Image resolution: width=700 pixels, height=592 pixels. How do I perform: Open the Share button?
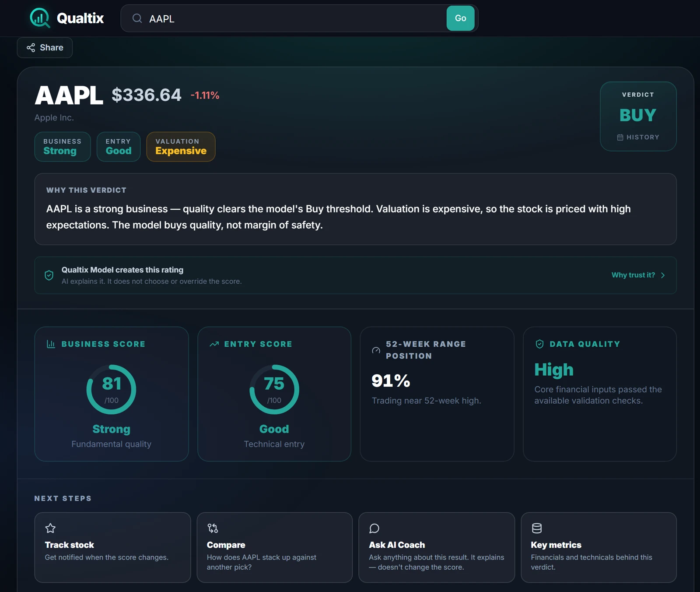pyautogui.click(x=45, y=48)
